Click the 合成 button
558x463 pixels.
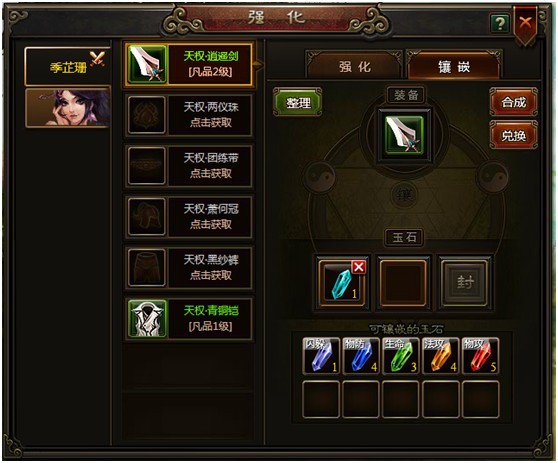click(x=513, y=103)
